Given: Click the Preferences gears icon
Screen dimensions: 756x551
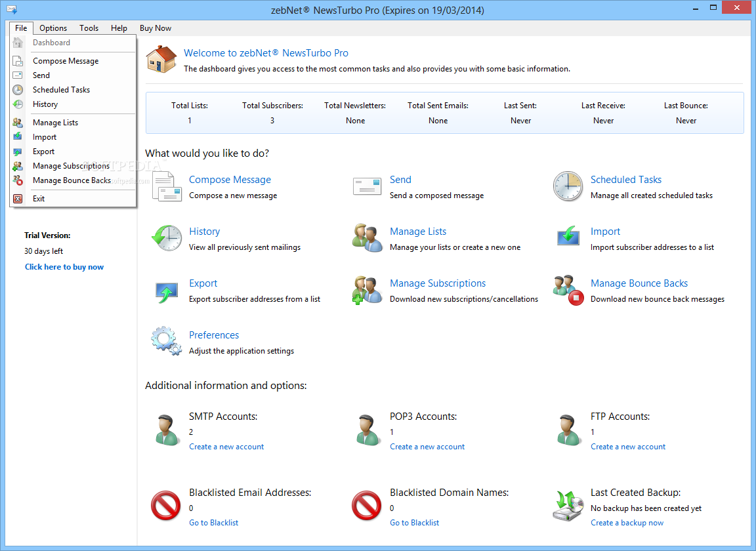Looking at the screenshot, I should tap(167, 341).
